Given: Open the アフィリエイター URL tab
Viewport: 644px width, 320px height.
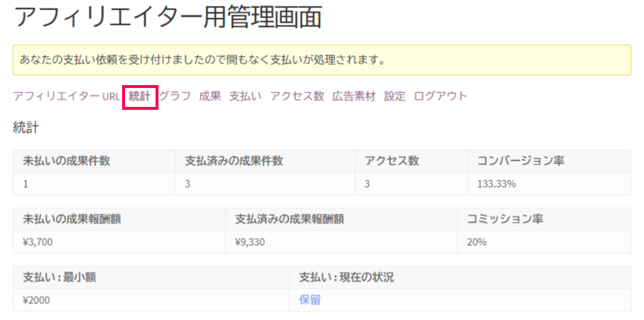Looking at the screenshot, I should [x=66, y=97].
